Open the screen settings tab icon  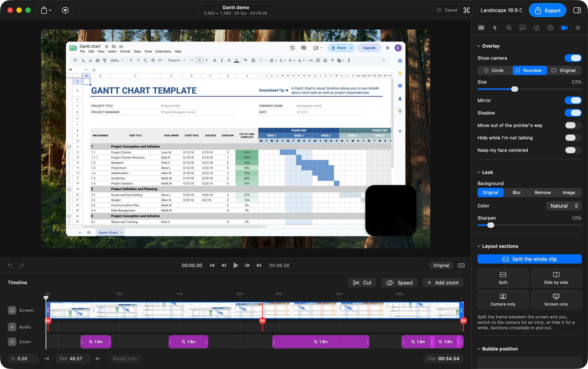pyautogui.click(x=481, y=28)
